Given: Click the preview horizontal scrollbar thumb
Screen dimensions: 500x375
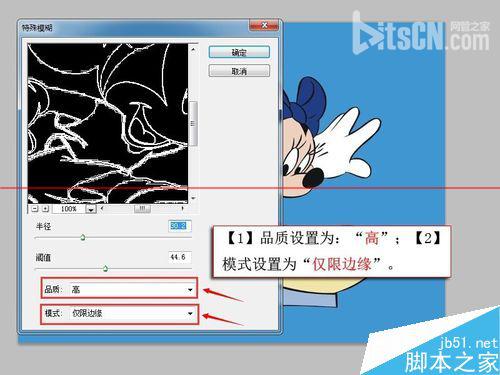Looking at the screenshot, I should click(142, 208).
